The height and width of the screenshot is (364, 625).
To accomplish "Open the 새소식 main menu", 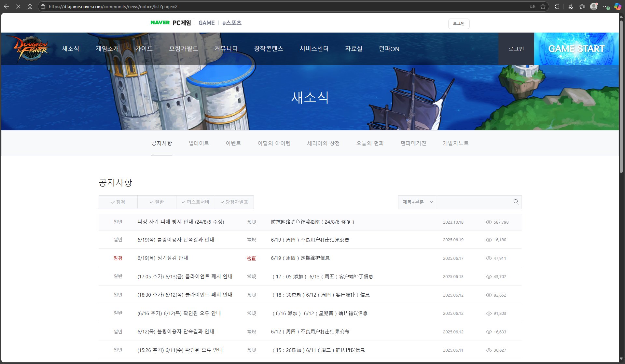I will click(x=71, y=49).
